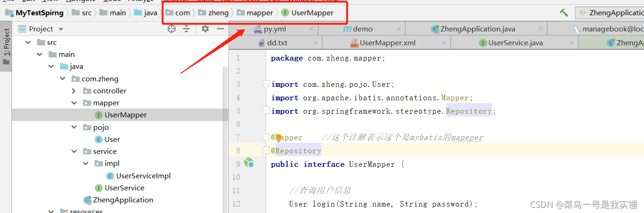Click the Mapper import on line 4
This screenshot has width=644, height=213.
(x=372, y=98)
